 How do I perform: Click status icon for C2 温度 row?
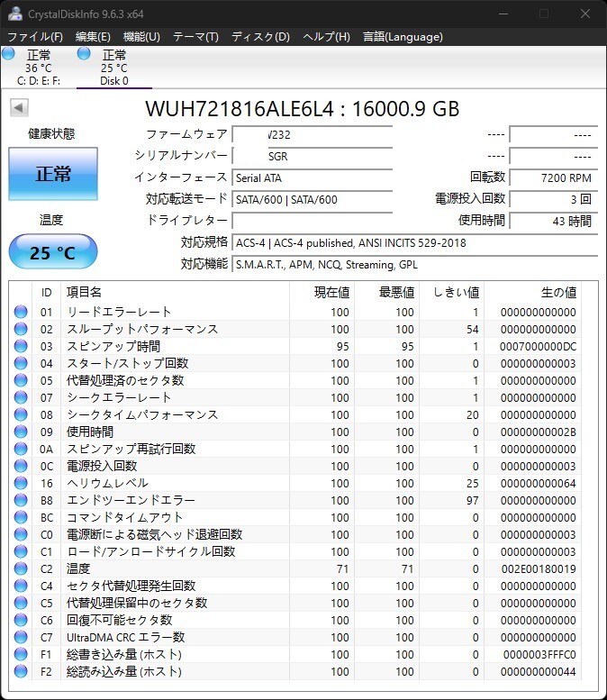pos(21,568)
